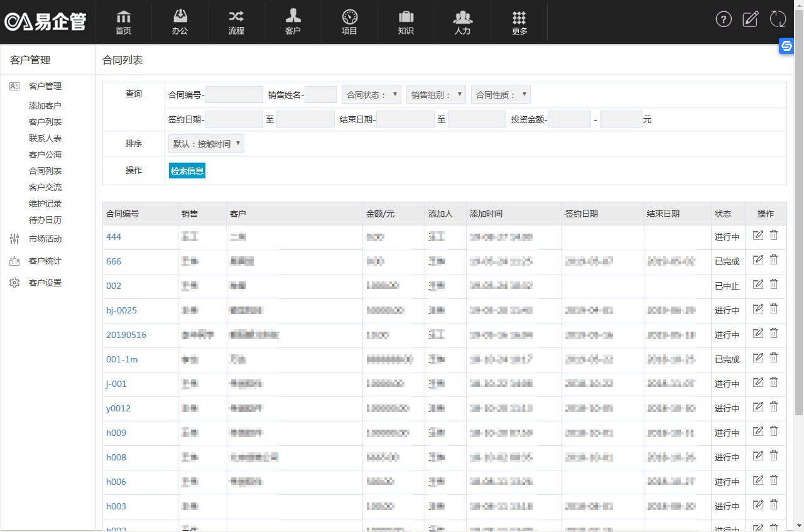Go to 待办日历 in sidebar
804x532 pixels.
pos(45,220)
